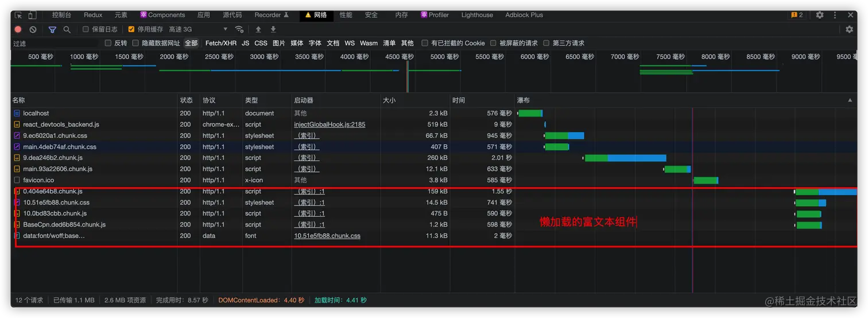Click the data:font/woff row icon
868x318 pixels.
tap(17, 236)
